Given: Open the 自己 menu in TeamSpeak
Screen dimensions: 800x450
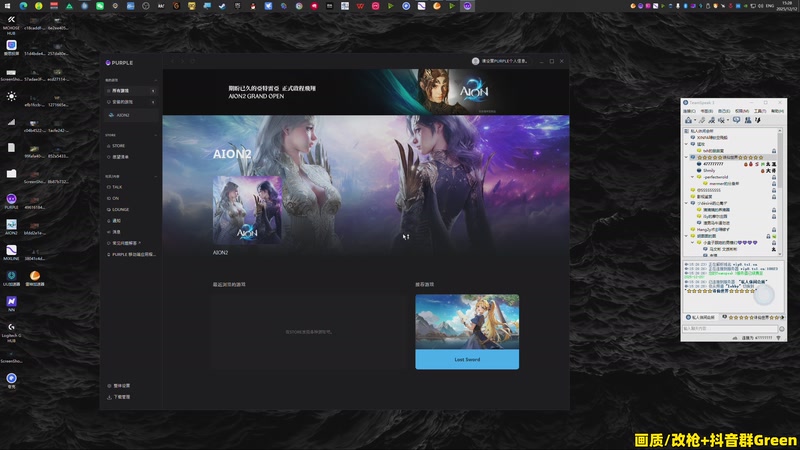Looking at the screenshot, I should tap(724, 111).
